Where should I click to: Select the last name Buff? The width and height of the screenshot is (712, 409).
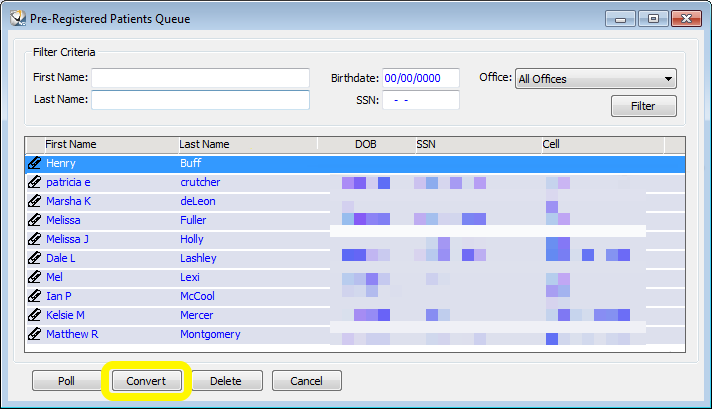pyautogui.click(x=191, y=163)
